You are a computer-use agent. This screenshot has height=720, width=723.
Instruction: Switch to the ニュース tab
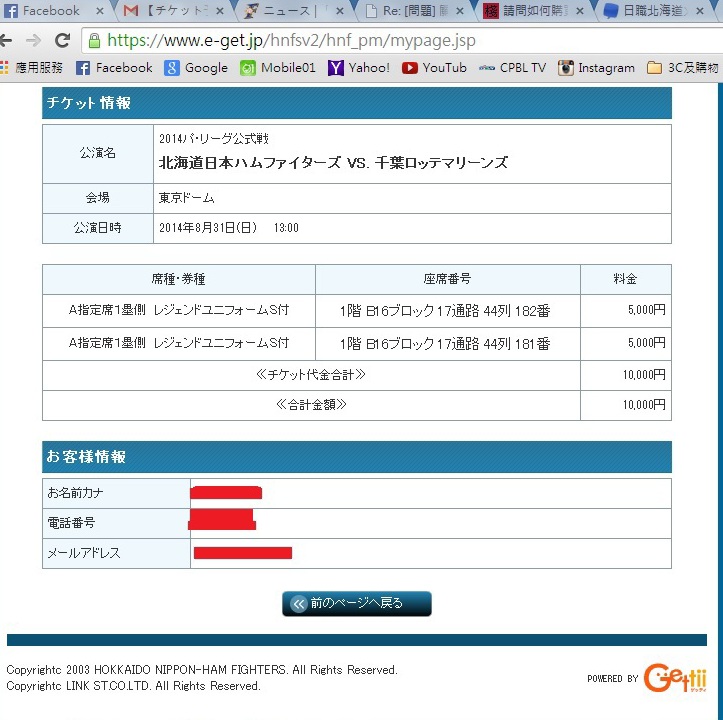(x=293, y=11)
